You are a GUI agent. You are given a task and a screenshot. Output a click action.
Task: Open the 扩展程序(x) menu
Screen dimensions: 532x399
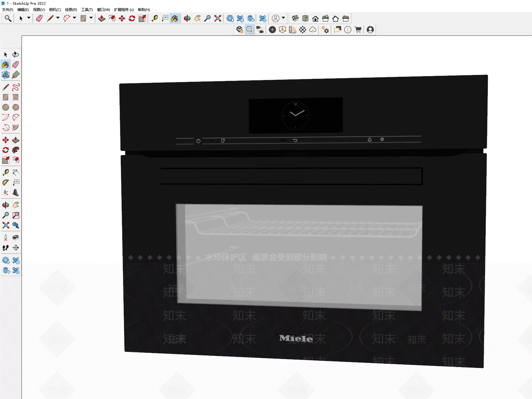124,10
